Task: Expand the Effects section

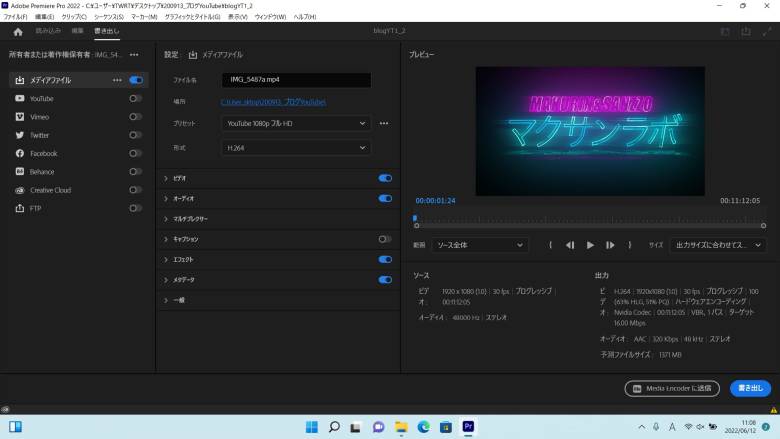Action: 166,260
